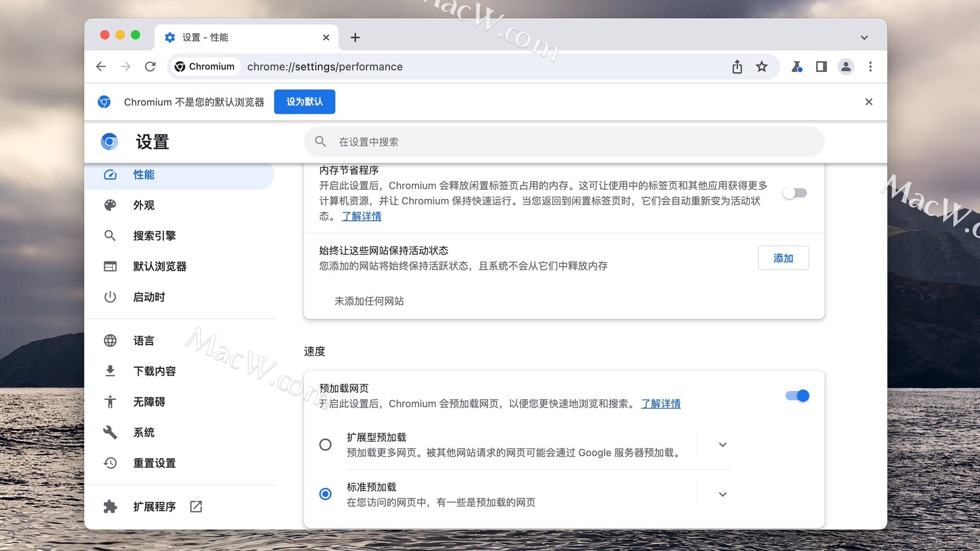Screen dimensions: 980x551
Task: Click the wrench icon for 系统
Action: pos(110,432)
